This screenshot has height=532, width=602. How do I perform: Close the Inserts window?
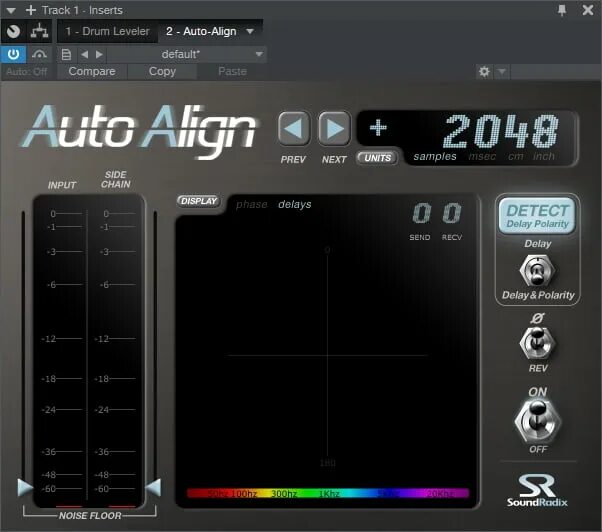pyautogui.click(x=587, y=10)
